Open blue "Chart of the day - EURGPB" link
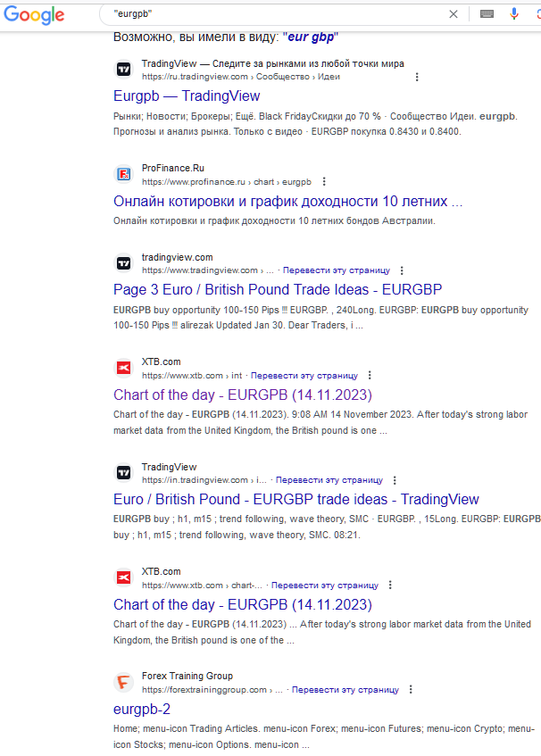 coord(243,604)
